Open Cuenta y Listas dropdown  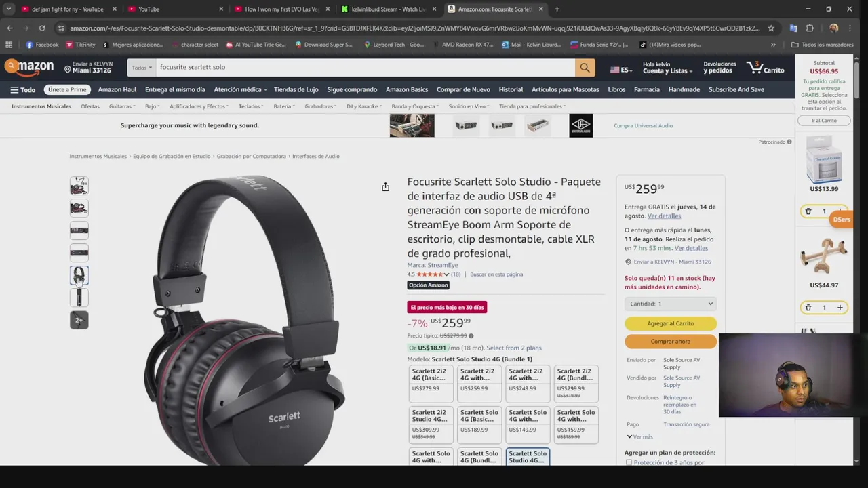coord(667,67)
